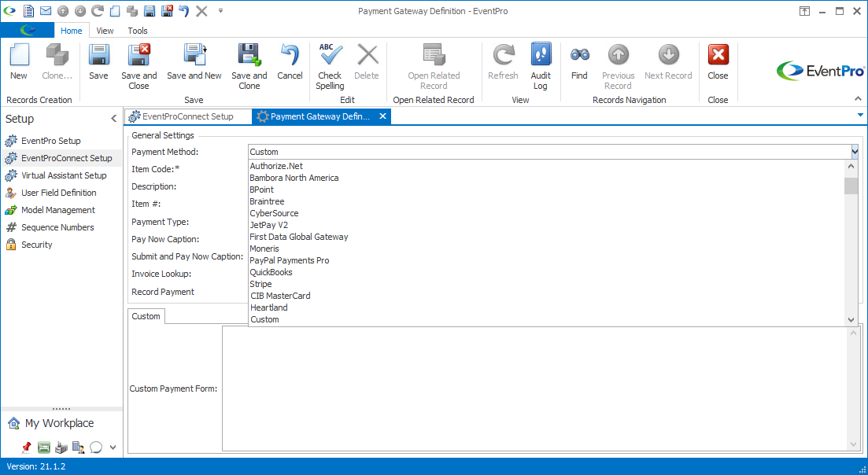Click the red pushpin icon at sidebar bottom
The height and width of the screenshot is (475, 868).
(x=26, y=447)
